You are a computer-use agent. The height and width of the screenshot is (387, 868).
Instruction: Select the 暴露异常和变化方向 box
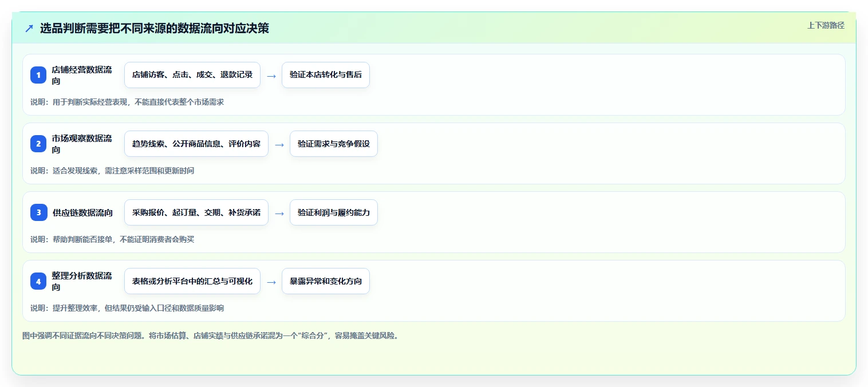point(326,281)
